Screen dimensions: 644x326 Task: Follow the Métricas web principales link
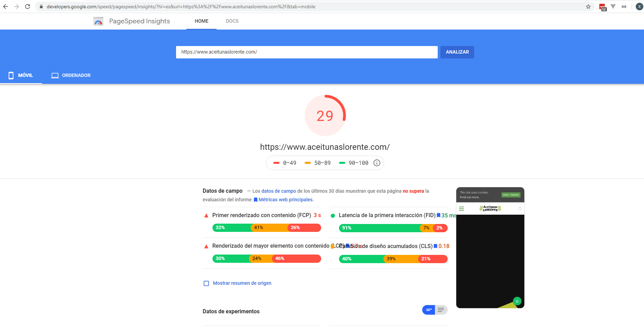tap(286, 200)
